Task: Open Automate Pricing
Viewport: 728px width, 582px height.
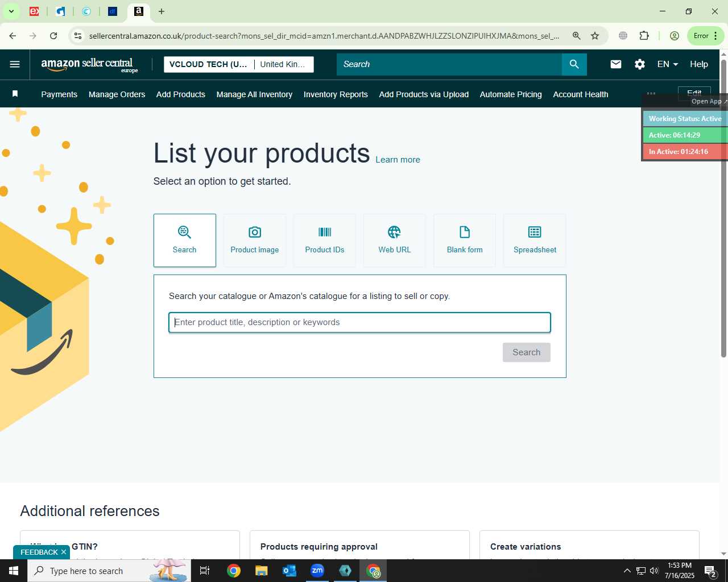Action: coord(511,94)
